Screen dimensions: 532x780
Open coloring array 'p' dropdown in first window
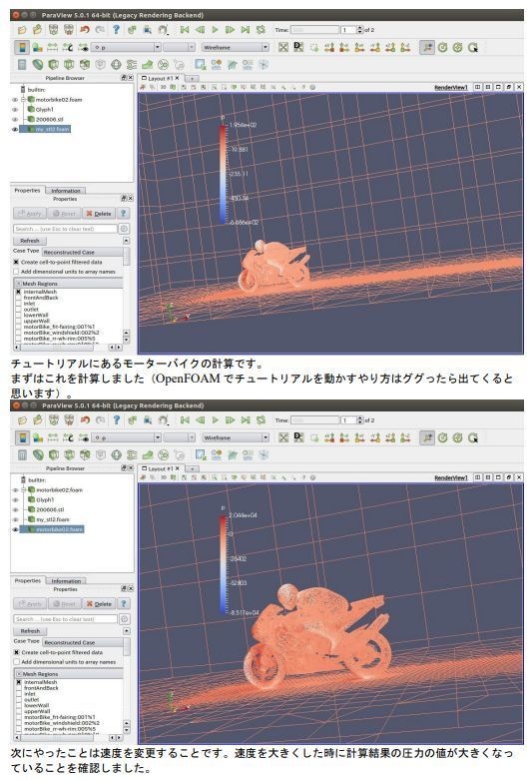point(127,47)
